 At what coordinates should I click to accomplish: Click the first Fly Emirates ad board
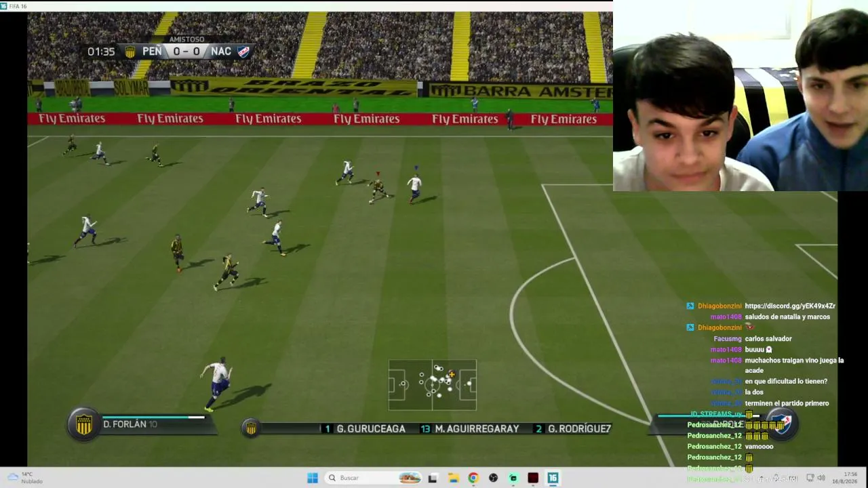[72, 119]
